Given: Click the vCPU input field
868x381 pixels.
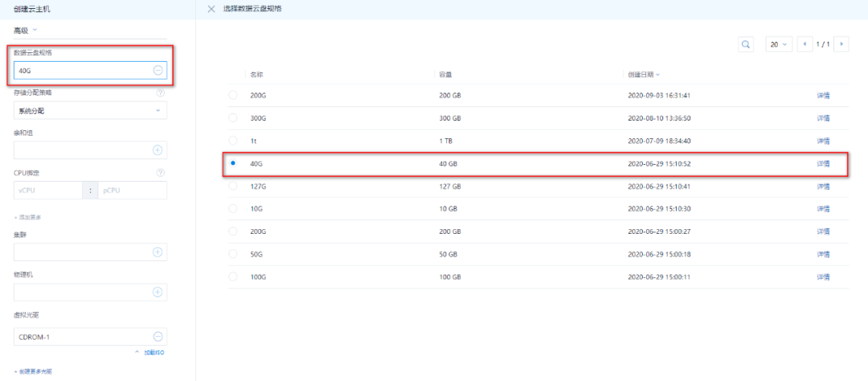Looking at the screenshot, I should point(48,190).
